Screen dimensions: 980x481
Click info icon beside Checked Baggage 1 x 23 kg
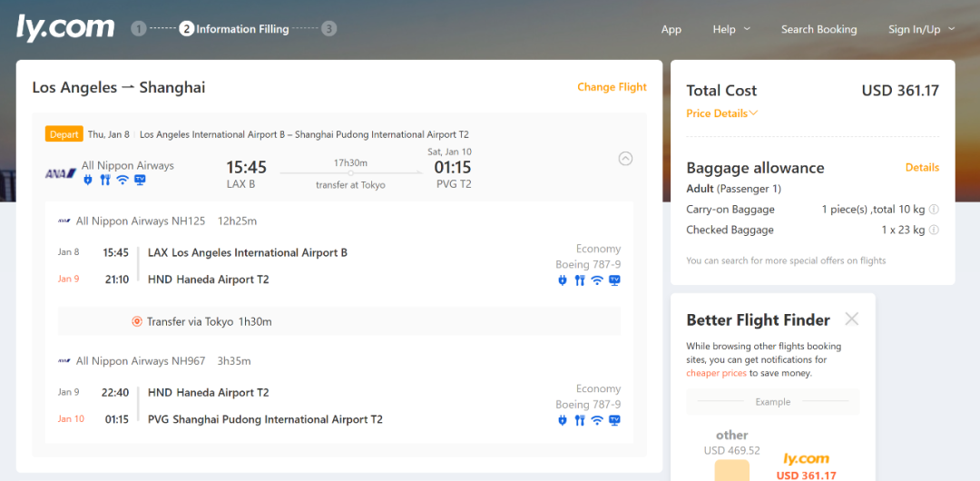(x=934, y=231)
